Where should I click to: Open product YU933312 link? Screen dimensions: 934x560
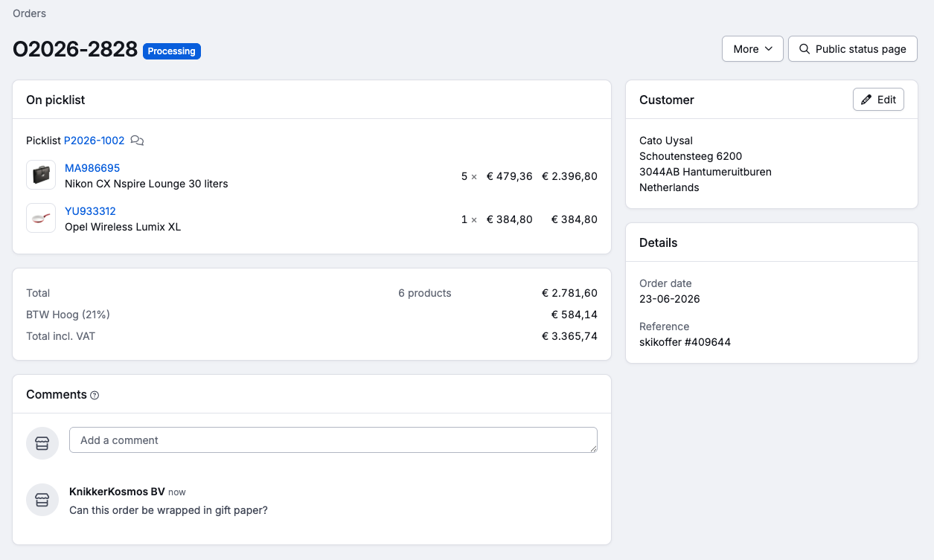tap(90, 211)
